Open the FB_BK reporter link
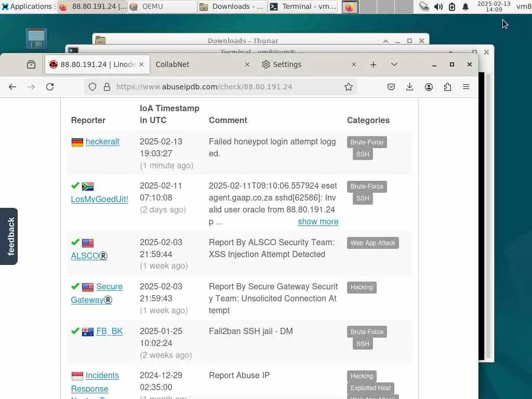This screenshot has width=532, height=399. tap(109, 331)
